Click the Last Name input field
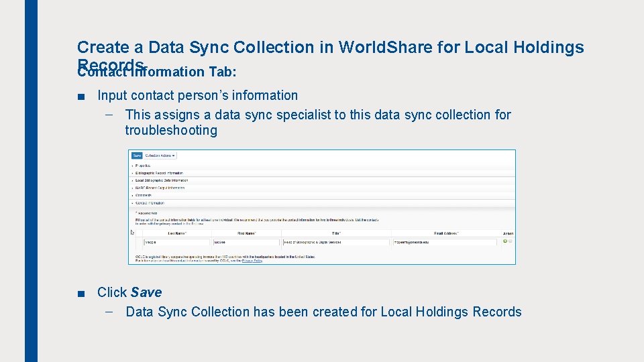644x362 pixels. (x=176, y=242)
